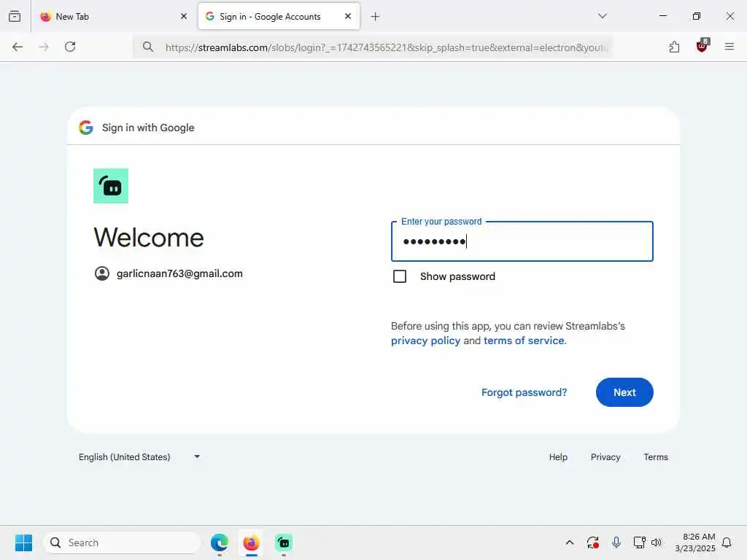Open the notifications bell icon
This screenshot has height=560, width=747.
[727, 542]
